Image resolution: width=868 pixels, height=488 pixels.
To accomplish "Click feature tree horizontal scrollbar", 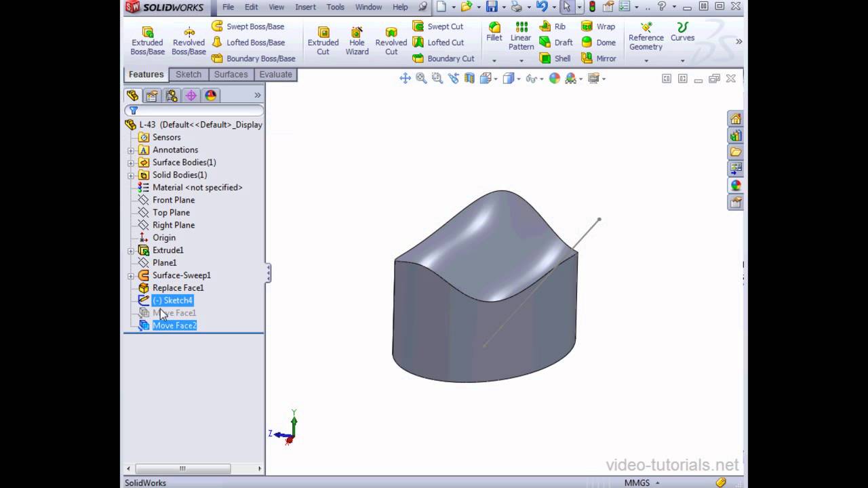I will (182, 468).
